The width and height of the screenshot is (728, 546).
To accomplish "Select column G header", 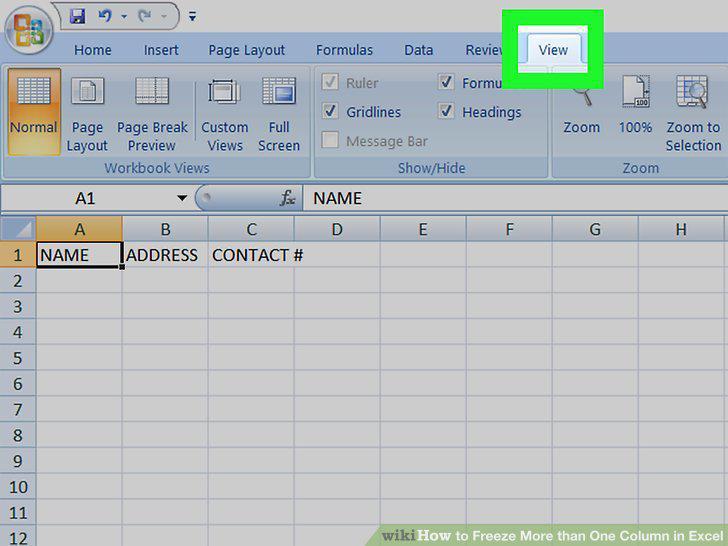I will [595, 229].
